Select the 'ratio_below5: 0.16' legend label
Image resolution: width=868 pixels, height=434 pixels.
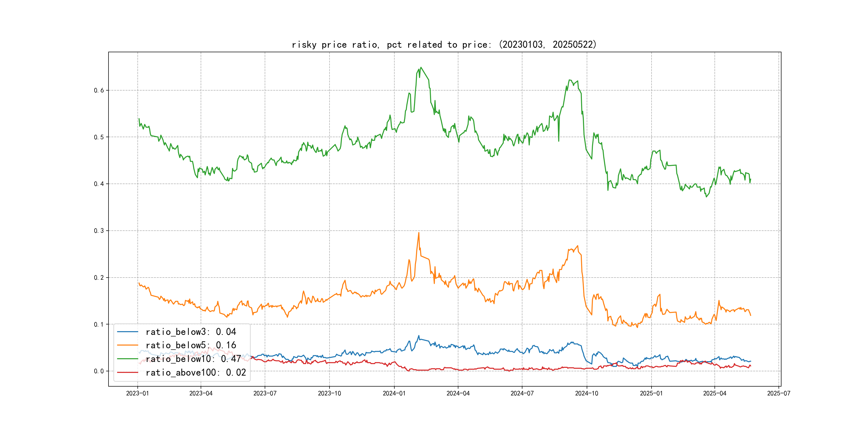(x=191, y=345)
